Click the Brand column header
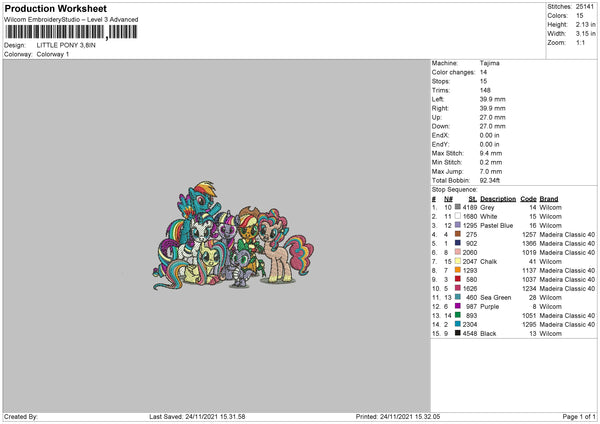 click(x=549, y=199)
